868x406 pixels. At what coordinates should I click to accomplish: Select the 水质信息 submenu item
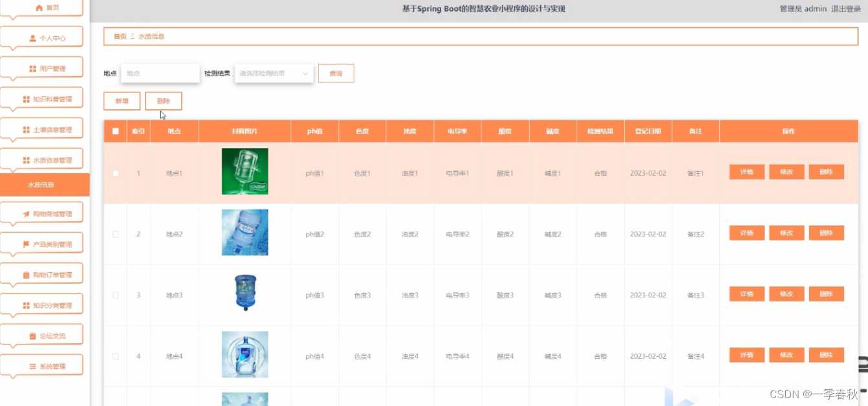click(45, 185)
